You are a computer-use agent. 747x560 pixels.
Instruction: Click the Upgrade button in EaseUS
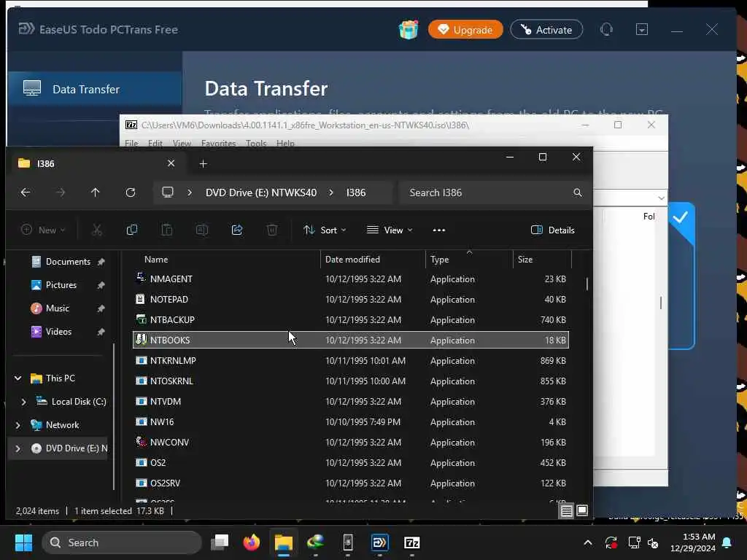click(465, 29)
